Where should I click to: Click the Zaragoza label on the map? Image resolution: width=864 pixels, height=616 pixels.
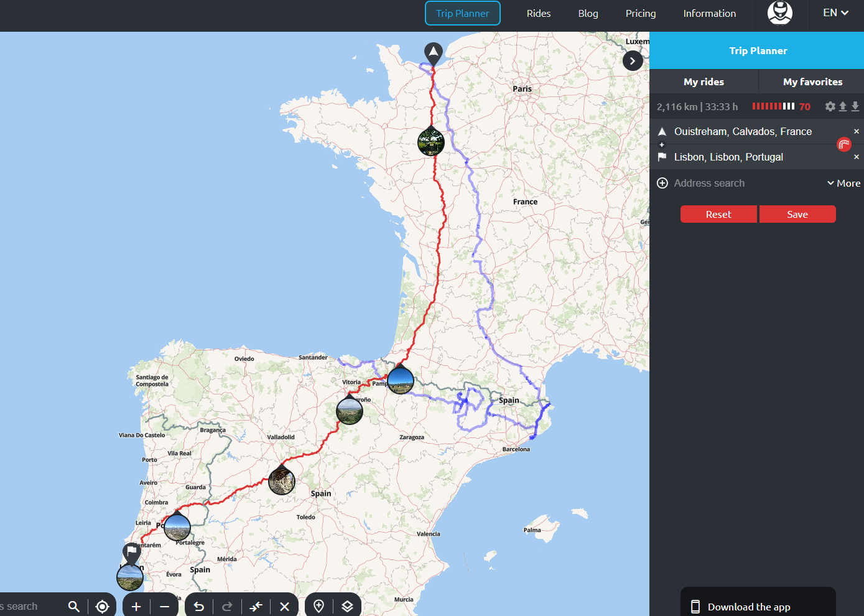[x=412, y=437]
